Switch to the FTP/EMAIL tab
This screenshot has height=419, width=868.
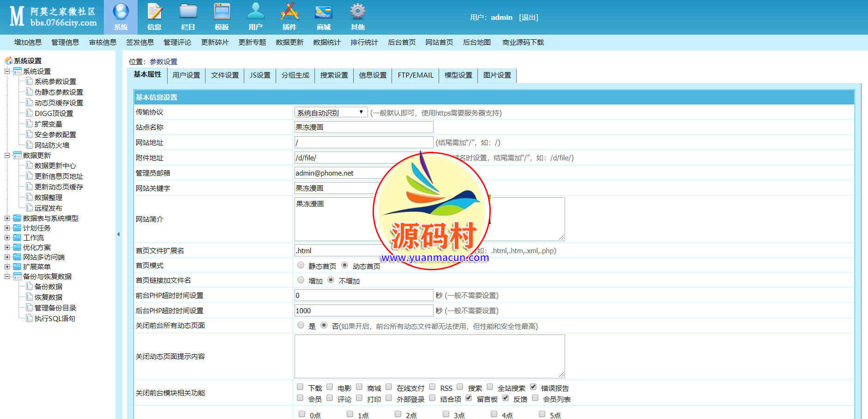[415, 75]
